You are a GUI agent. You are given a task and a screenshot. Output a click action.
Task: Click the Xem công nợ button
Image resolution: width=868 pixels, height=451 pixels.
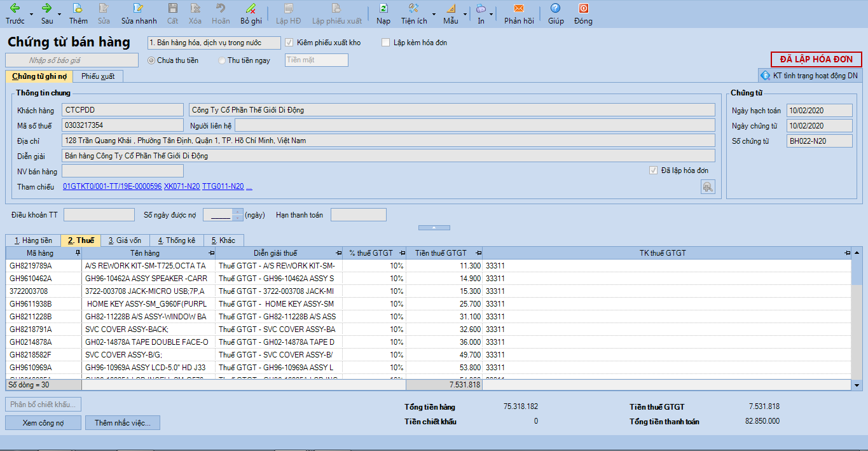(43, 423)
